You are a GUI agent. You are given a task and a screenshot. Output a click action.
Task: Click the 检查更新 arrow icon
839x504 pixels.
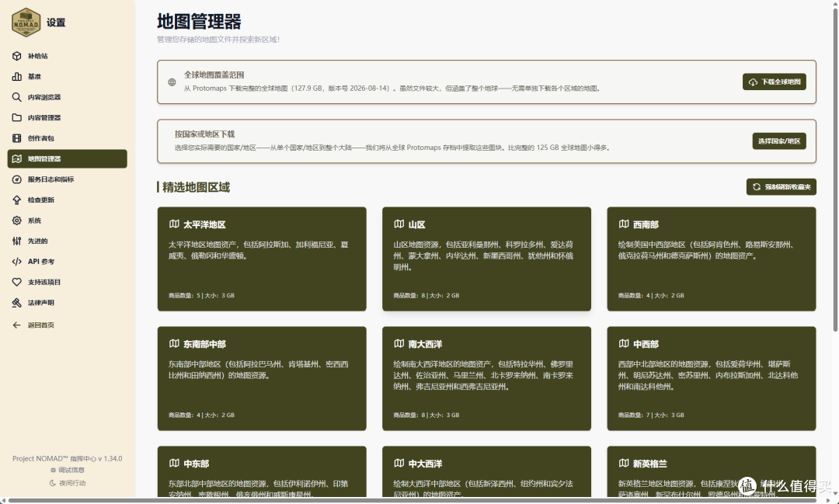pos(16,200)
